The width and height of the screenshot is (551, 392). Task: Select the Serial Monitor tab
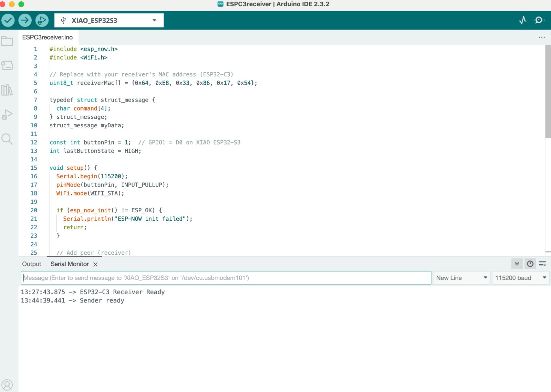coord(70,264)
